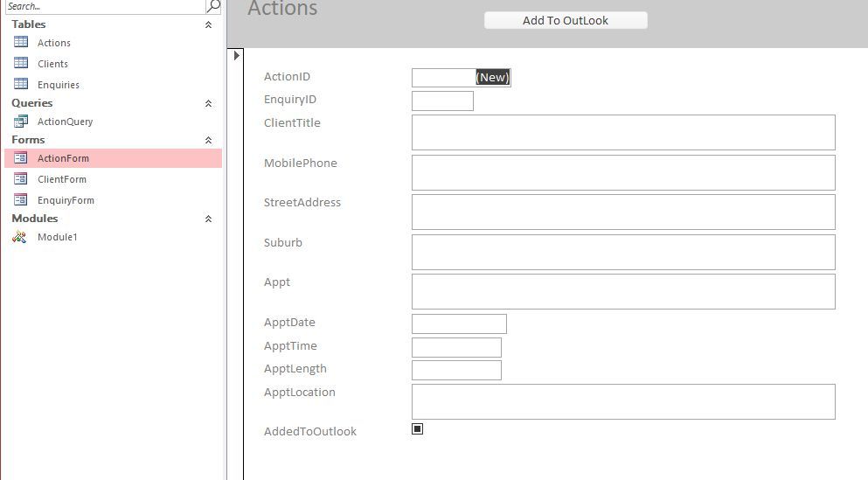Collapse the Forms group
868x480 pixels.
(x=208, y=140)
